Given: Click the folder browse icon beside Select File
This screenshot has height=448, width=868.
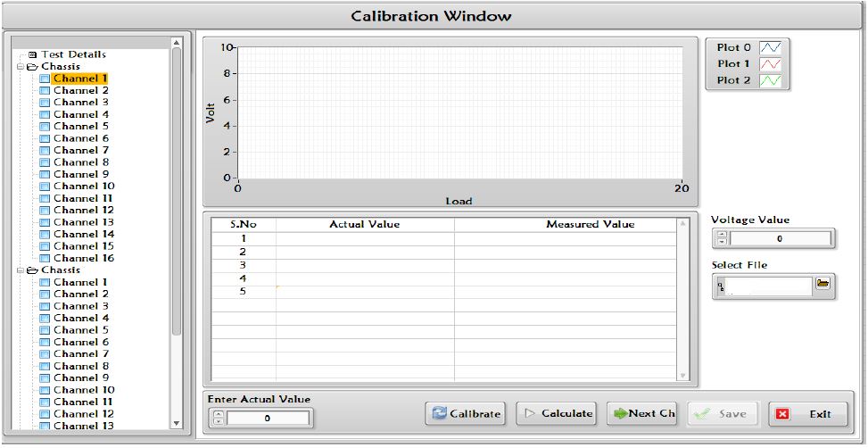Looking at the screenshot, I should tap(823, 284).
